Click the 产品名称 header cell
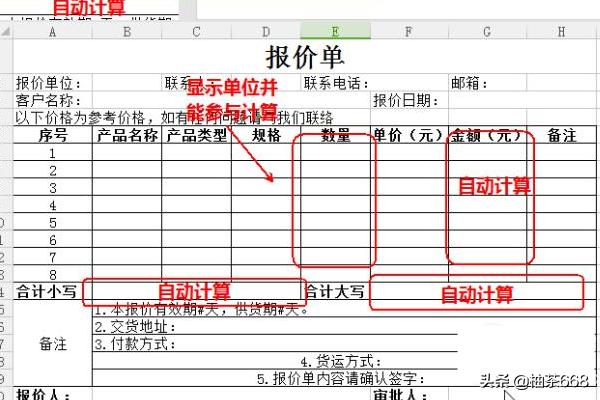This screenshot has height=400, width=600. click(x=127, y=135)
